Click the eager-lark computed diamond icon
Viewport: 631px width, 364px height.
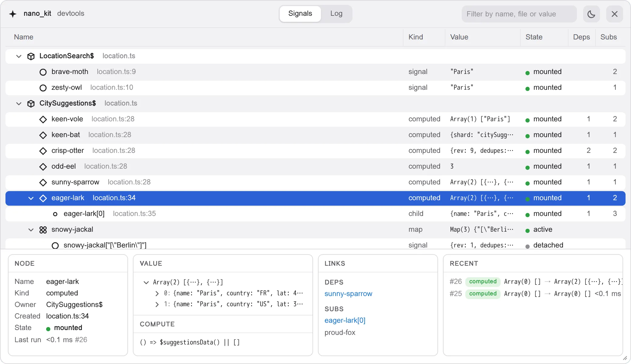pos(43,198)
